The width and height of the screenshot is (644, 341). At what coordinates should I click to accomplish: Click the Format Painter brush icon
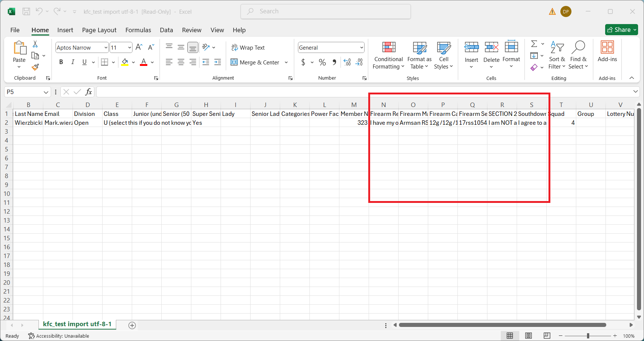click(x=35, y=67)
